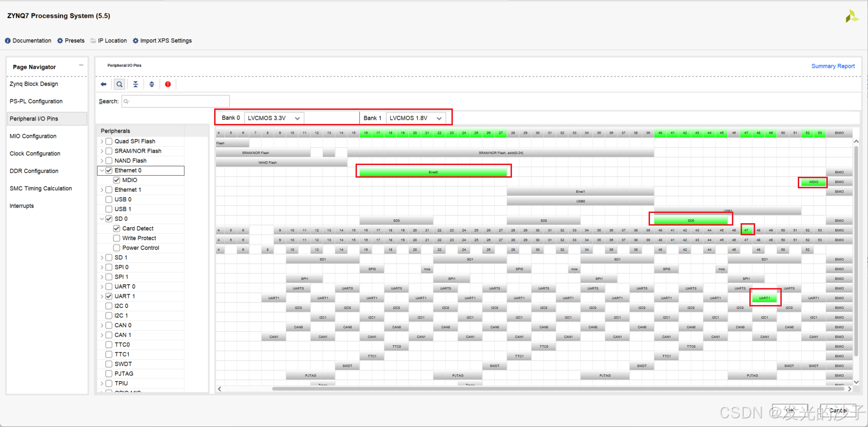Click the green SD0 pin block

click(691, 221)
